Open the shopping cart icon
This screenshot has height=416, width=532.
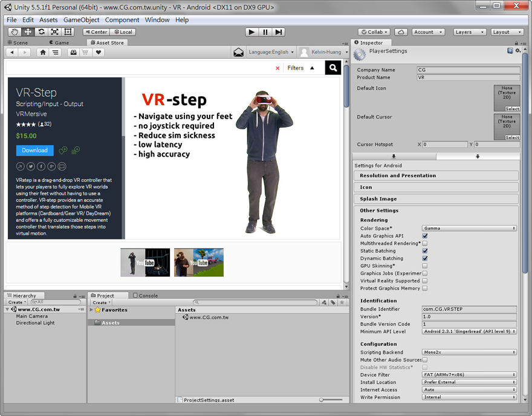point(85,52)
